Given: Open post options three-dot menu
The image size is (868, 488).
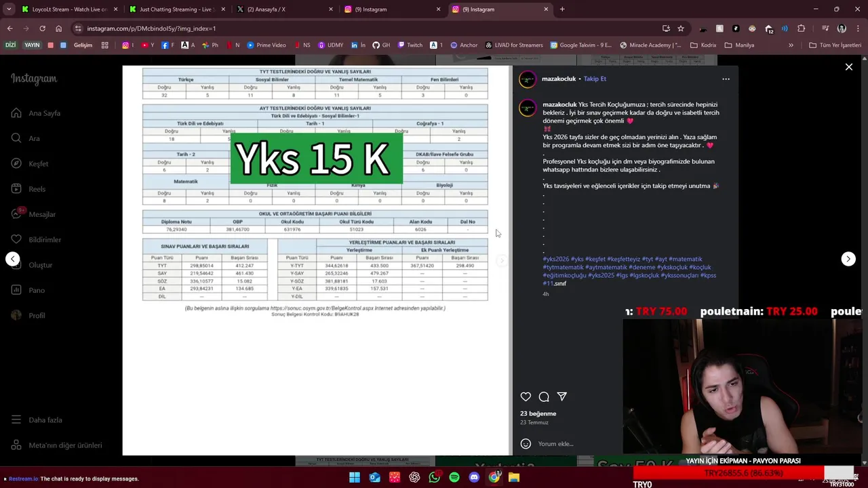Looking at the screenshot, I should pyautogui.click(x=726, y=79).
